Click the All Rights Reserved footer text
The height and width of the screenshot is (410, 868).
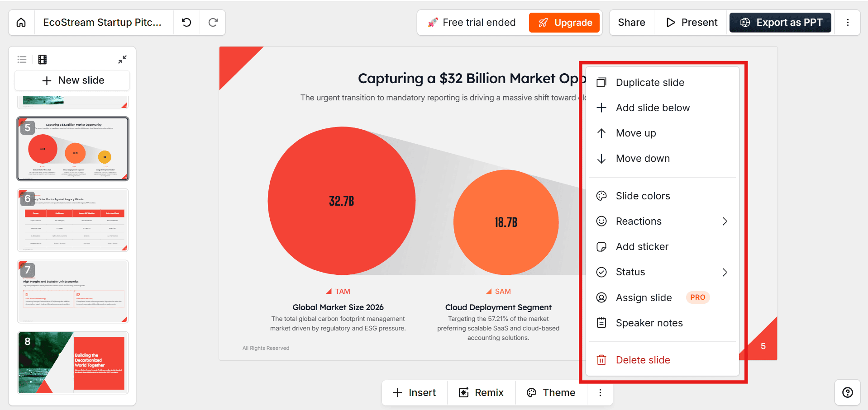point(266,348)
